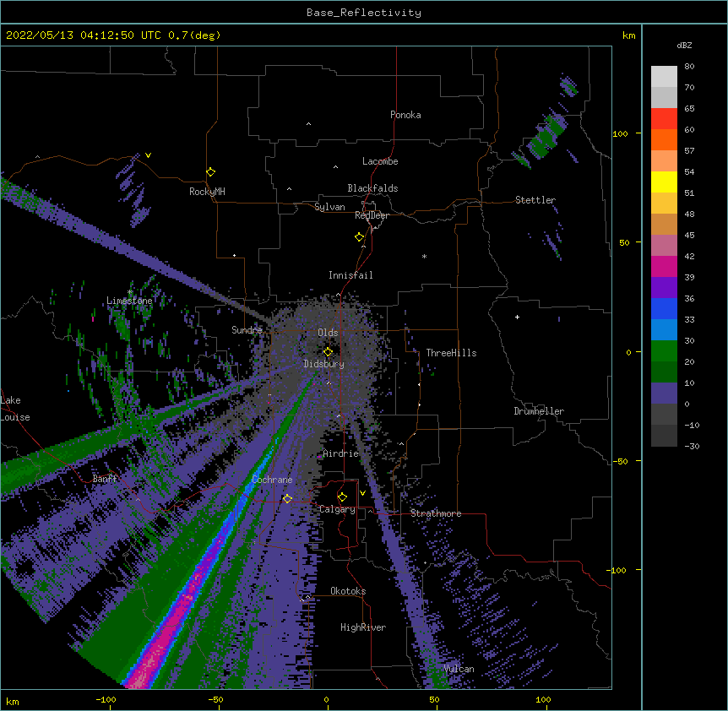Screen dimensions: 728x711
Task: Click the light blue 30–33 dBZ swatch
Action: click(664, 330)
